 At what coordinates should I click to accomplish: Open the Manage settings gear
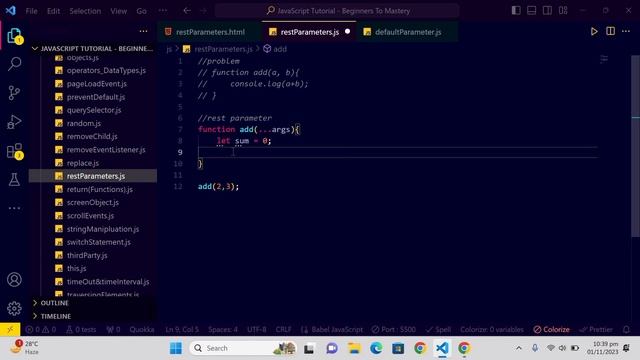tap(14, 308)
